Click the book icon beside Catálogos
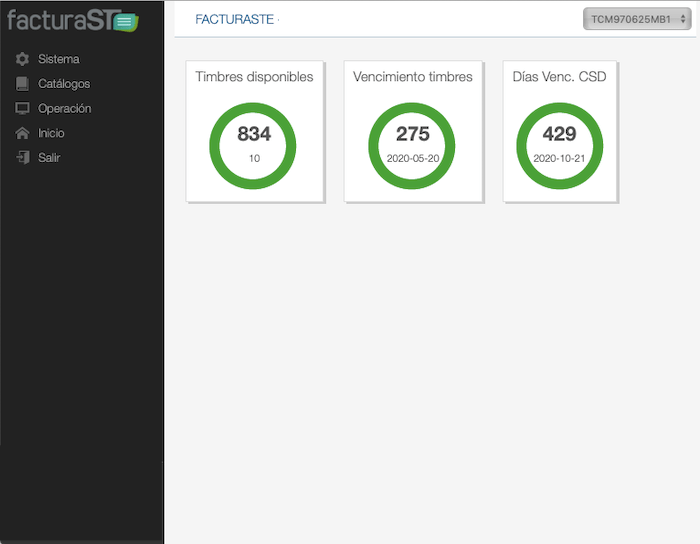 tap(23, 84)
